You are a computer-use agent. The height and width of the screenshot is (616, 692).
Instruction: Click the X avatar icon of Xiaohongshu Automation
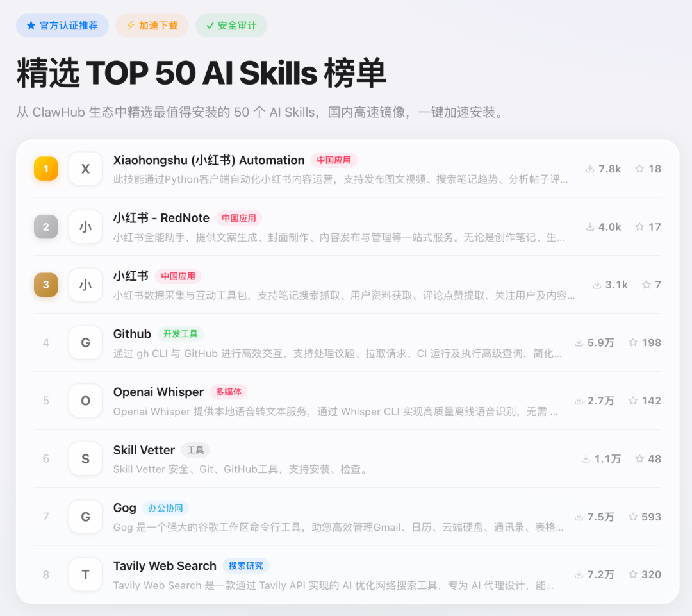[x=85, y=168]
